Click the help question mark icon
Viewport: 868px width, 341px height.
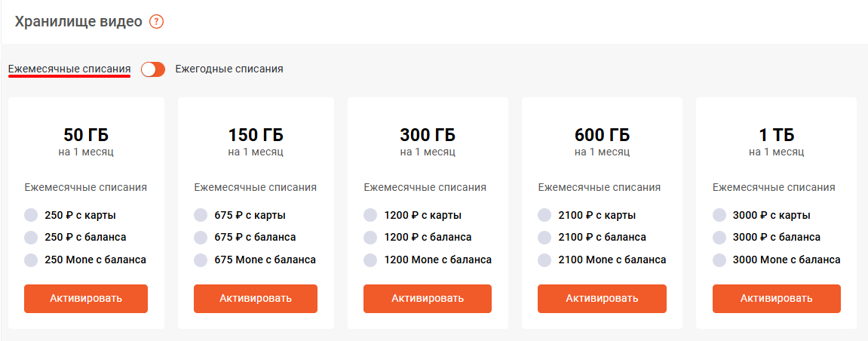[156, 22]
